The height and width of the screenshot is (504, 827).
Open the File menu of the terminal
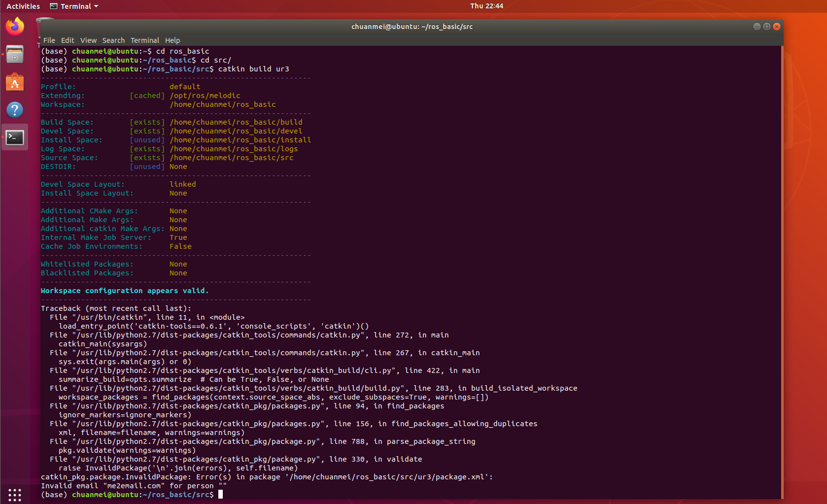pos(49,40)
